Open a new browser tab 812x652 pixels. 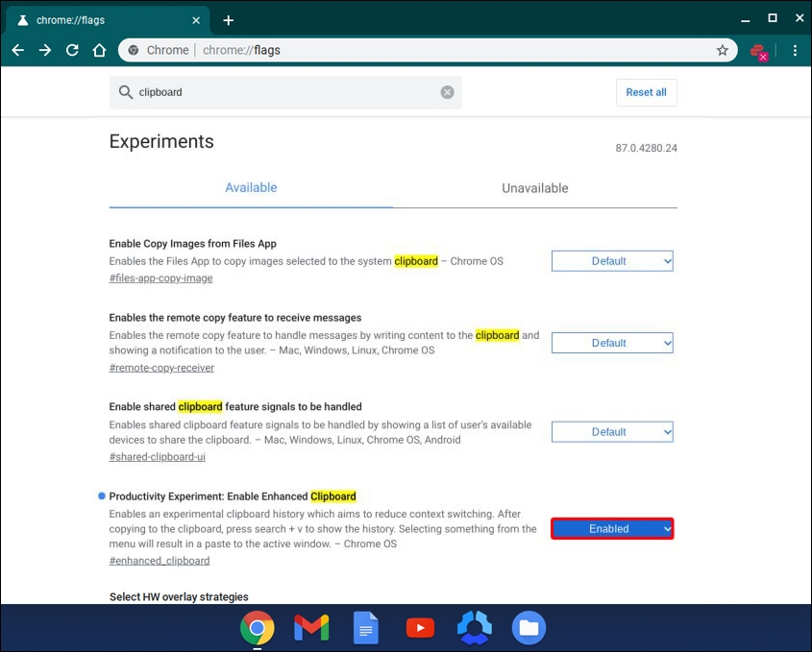(228, 20)
